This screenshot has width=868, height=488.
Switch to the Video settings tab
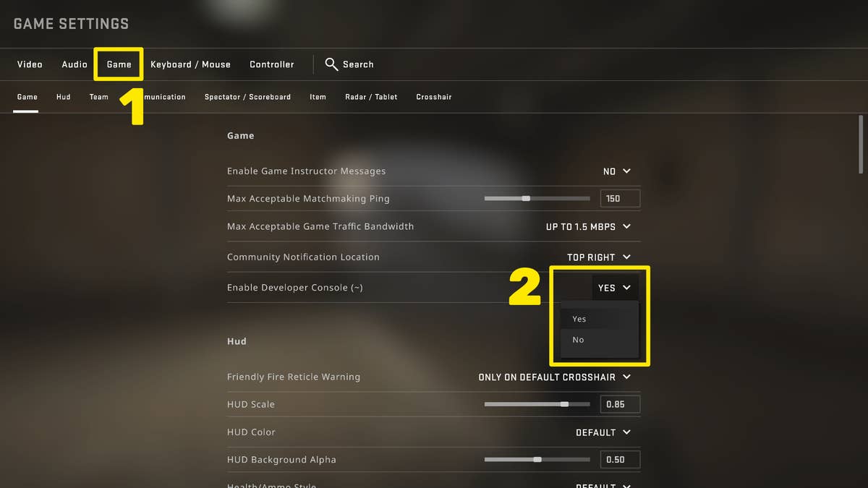click(29, 64)
